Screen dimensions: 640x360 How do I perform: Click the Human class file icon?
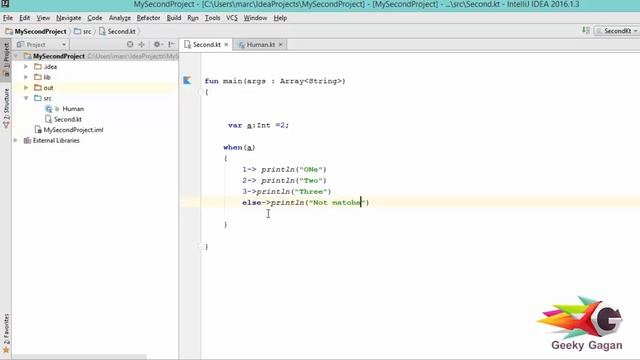(x=49, y=109)
